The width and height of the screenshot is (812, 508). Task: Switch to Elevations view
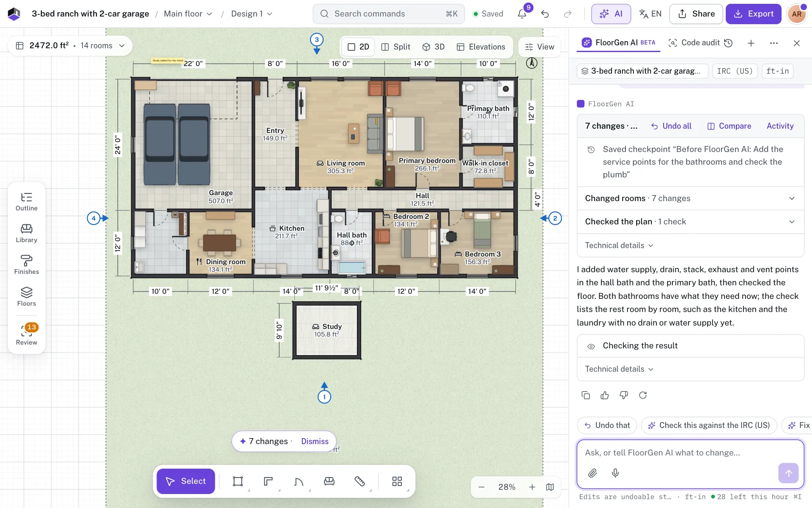pos(481,47)
